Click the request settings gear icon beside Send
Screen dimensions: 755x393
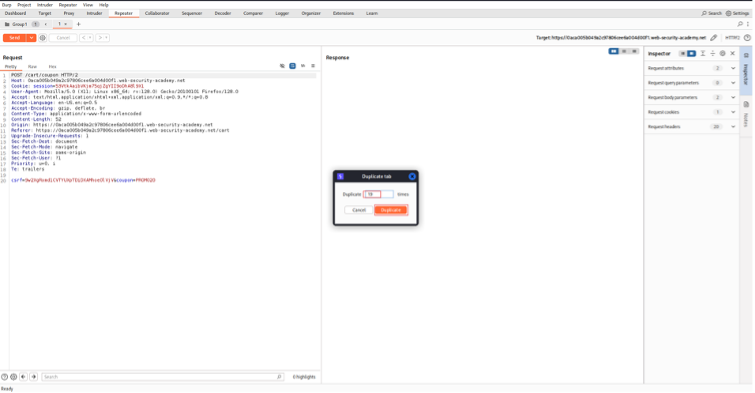tap(43, 38)
